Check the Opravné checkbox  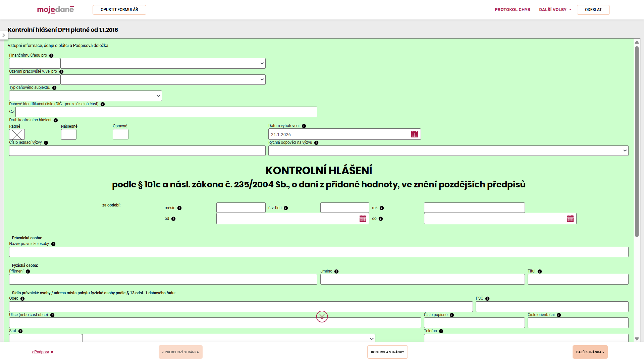pyautogui.click(x=120, y=134)
